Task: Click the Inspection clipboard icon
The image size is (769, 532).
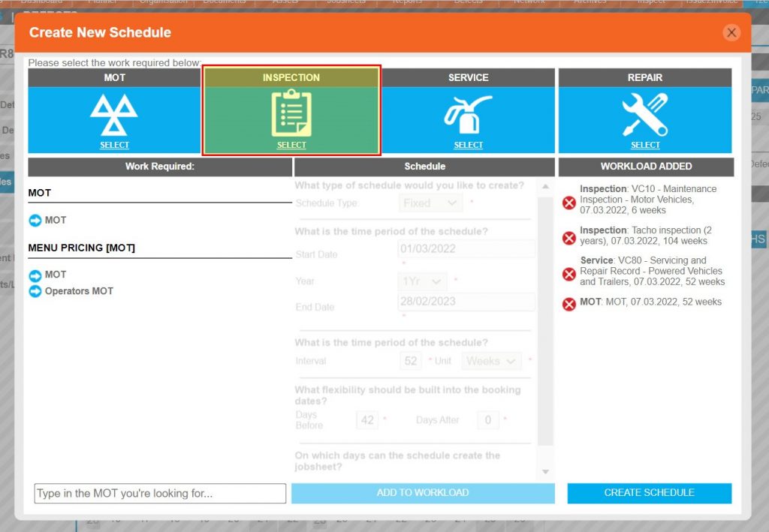Action: pyautogui.click(x=291, y=110)
